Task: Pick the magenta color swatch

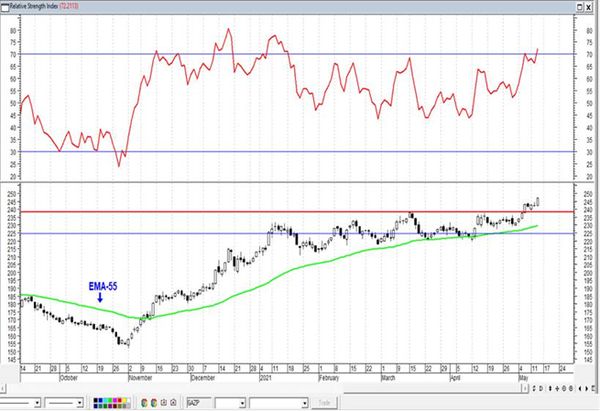Action: point(115,400)
